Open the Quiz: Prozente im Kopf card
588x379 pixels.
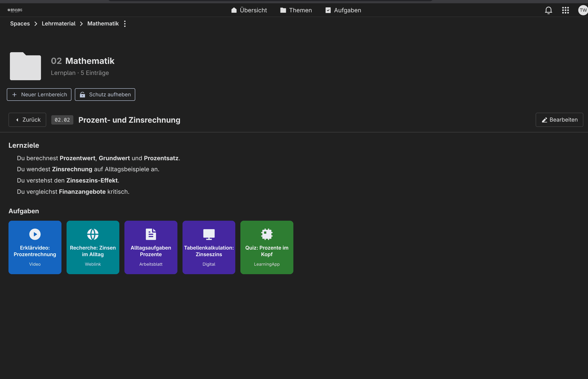267,247
